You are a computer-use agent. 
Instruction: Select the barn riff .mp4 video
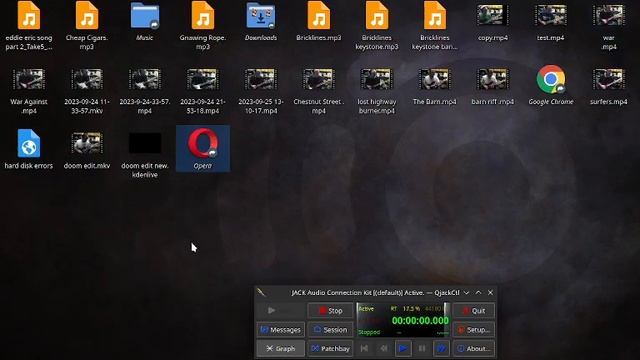493,87
